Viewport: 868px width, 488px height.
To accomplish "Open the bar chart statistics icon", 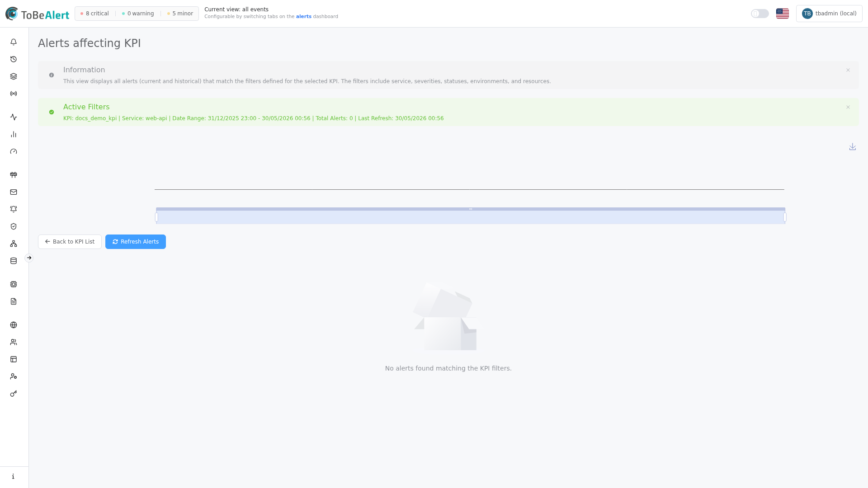I will click(14, 134).
